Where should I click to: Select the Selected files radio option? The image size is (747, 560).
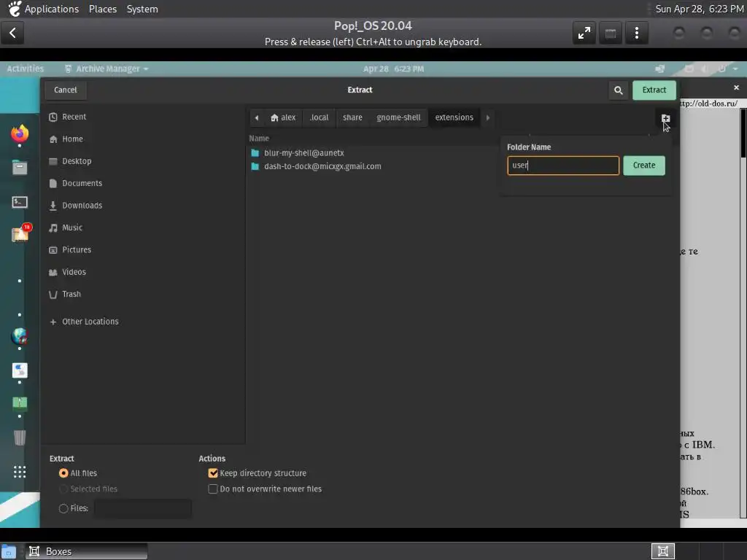63,489
